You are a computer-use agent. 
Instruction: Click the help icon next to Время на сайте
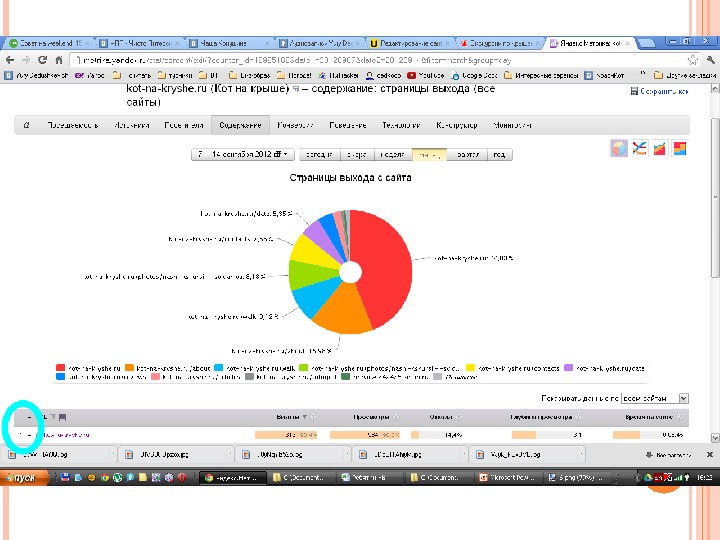679,417
